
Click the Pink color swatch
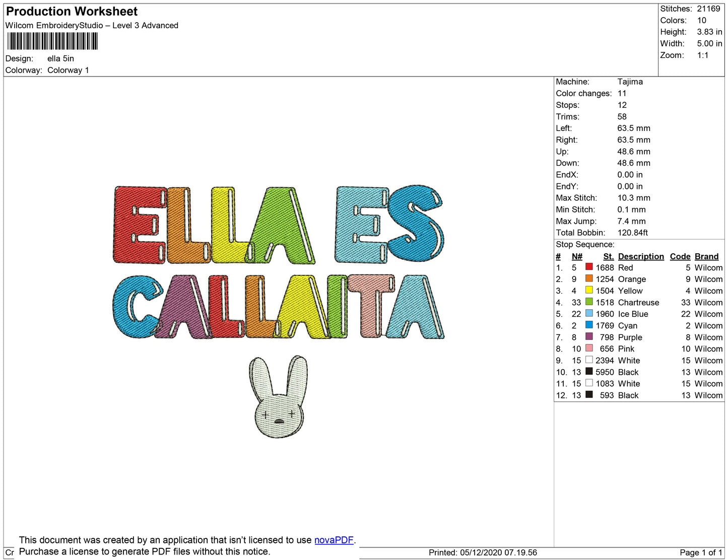coord(588,348)
